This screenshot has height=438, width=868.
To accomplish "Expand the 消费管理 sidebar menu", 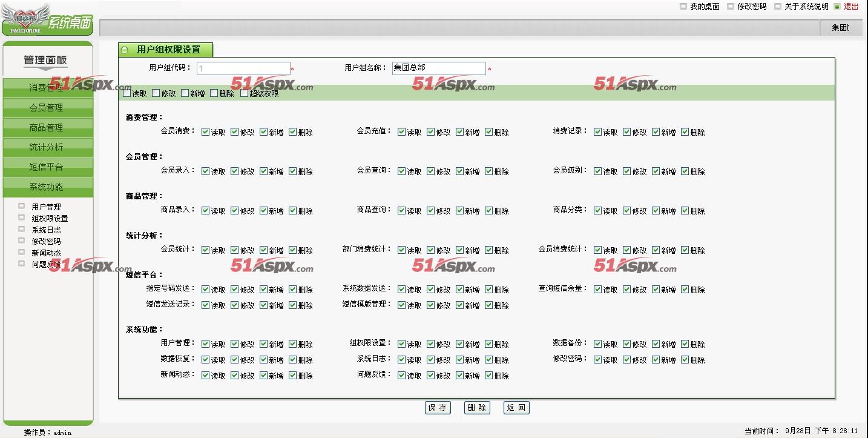I will pos(48,88).
